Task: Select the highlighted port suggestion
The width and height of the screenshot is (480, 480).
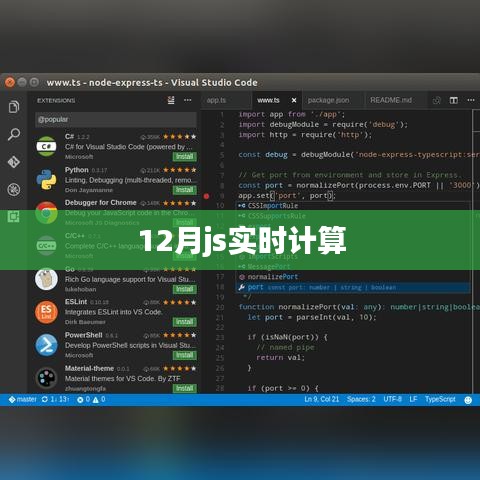Action: coord(353,287)
